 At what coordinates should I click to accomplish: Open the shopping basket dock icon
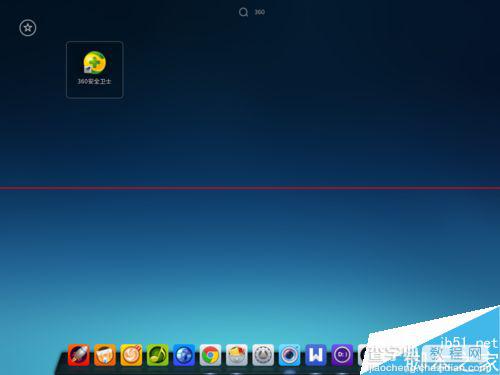(x=236, y=355)
